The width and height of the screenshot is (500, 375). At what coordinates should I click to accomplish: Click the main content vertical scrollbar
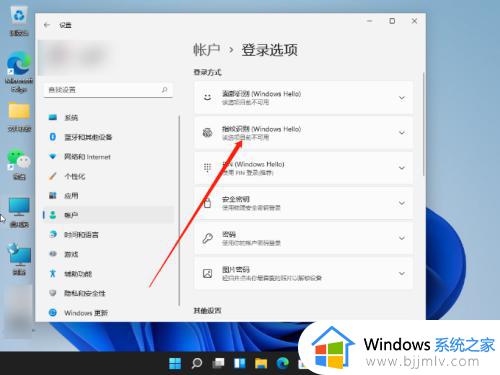pyautogui.click(x=424, y=124)
